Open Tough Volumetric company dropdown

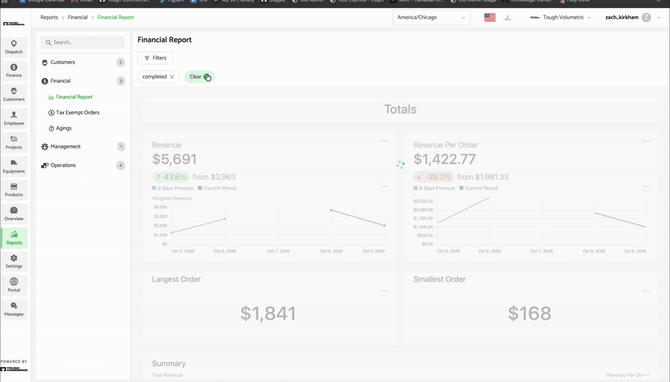560,18
